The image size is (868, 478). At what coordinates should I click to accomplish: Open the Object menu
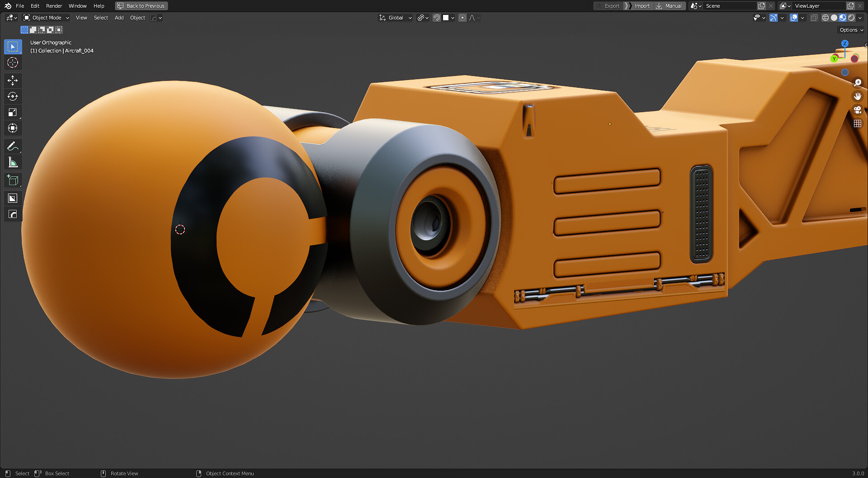(x=137, y=18)
